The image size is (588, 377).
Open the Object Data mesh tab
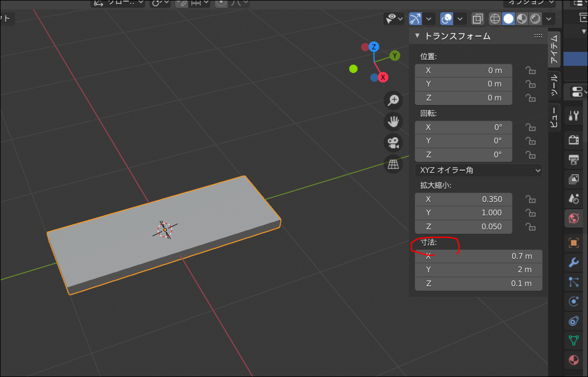(x=573, y=340)
